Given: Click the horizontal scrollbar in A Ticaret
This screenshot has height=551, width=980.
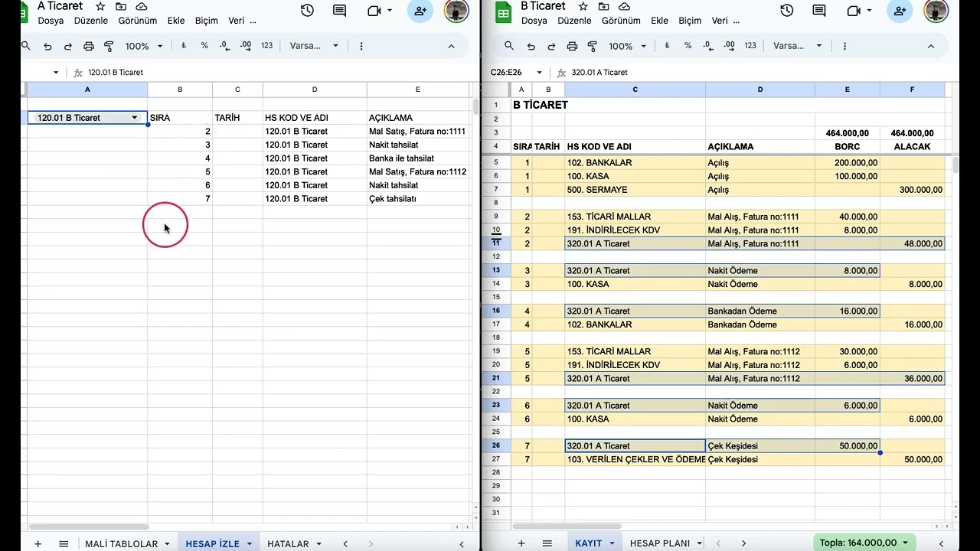Looking at the screenshot, I should click(x=89, y=527).
